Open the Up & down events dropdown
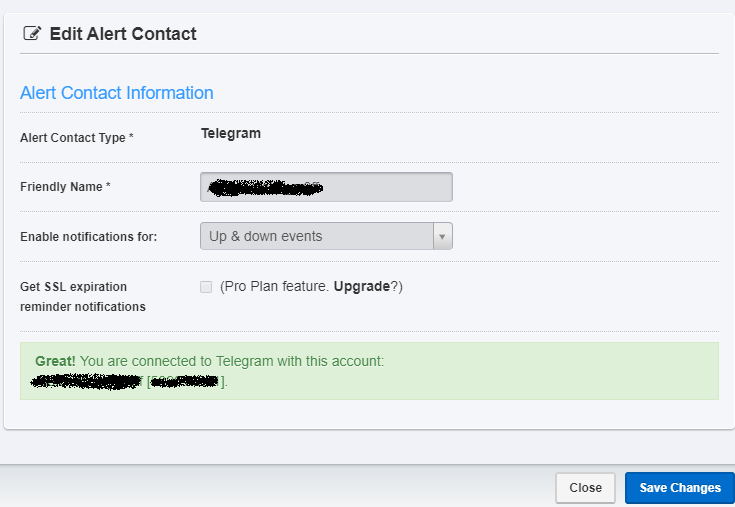 (x=316, y=237)
